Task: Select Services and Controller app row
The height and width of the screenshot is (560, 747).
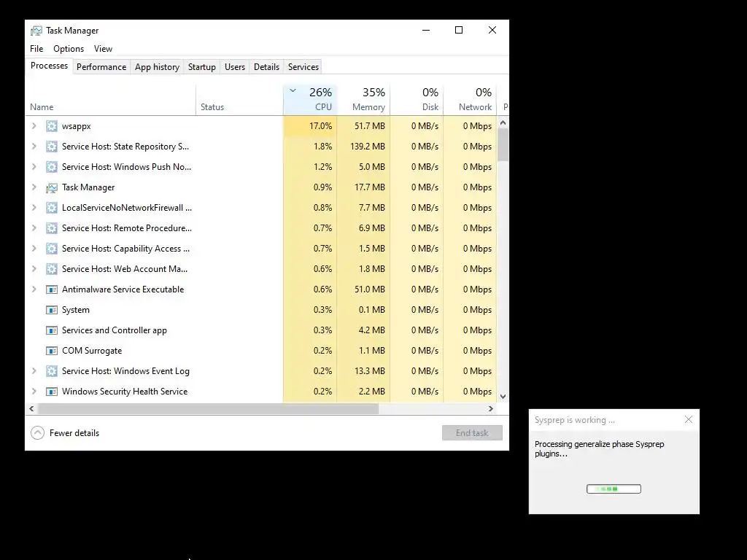Action: (x=261, y=330)
